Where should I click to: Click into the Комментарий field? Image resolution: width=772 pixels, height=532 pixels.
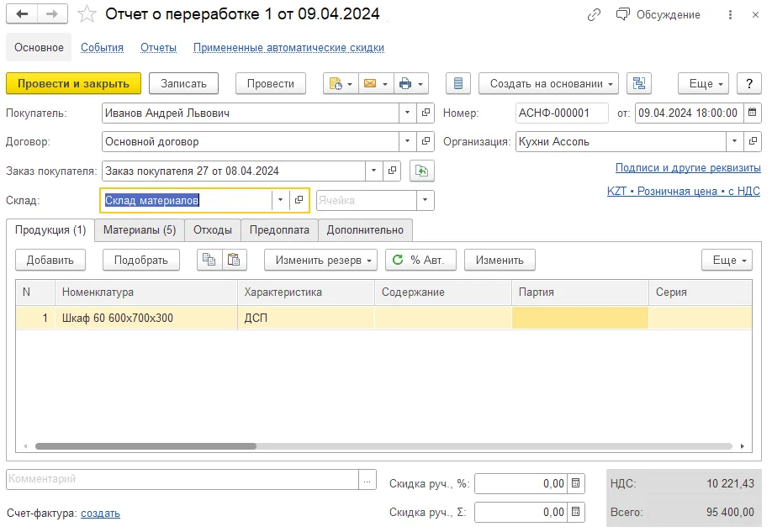(182, 479)
